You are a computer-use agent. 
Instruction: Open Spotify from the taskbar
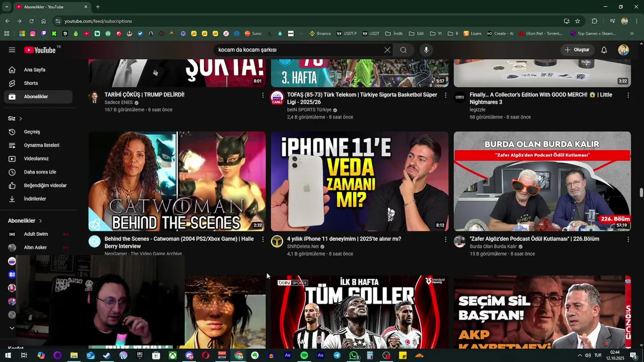point(304,355)
